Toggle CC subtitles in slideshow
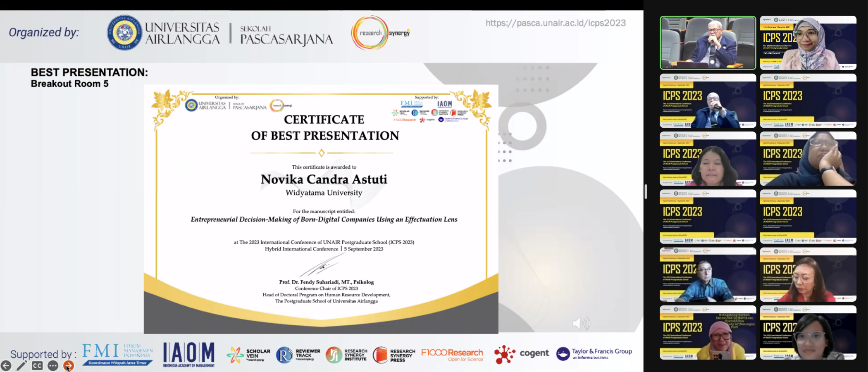 pos(37,365)
